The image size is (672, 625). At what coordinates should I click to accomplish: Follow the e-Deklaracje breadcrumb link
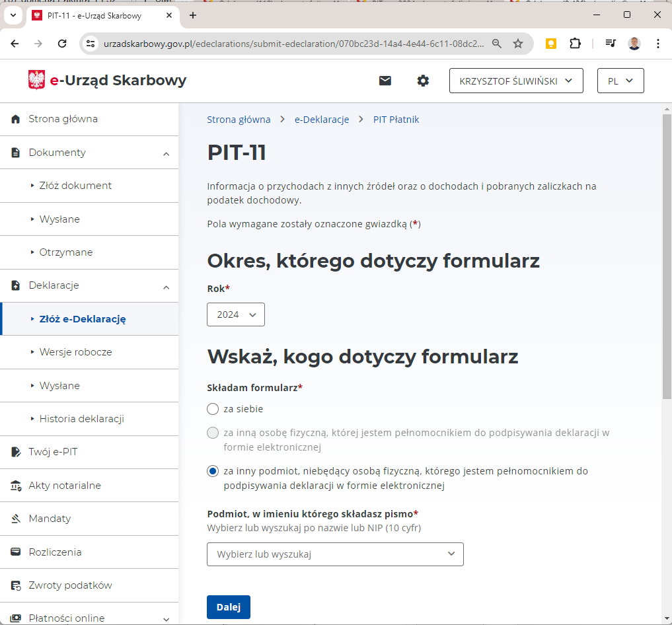coord(322,120)
